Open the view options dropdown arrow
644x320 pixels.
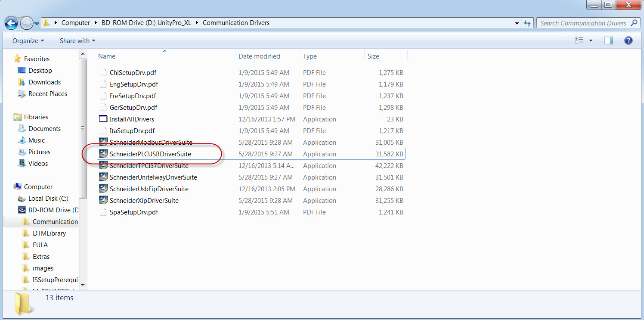click(591, 40)
